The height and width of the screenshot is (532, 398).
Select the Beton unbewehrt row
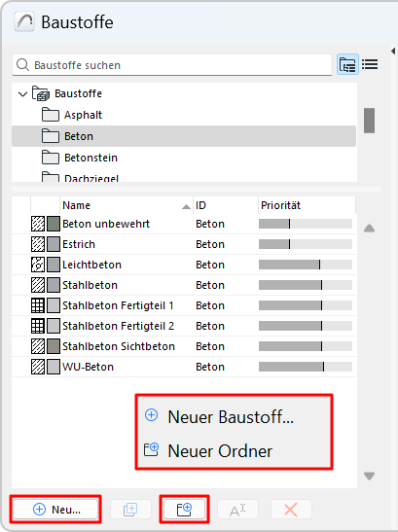(184, 224)
